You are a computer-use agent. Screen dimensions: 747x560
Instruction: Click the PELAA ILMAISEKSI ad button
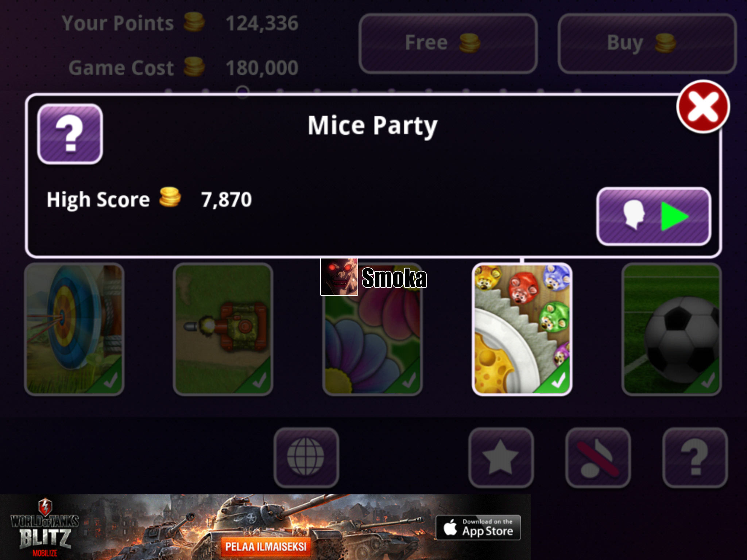266,547
